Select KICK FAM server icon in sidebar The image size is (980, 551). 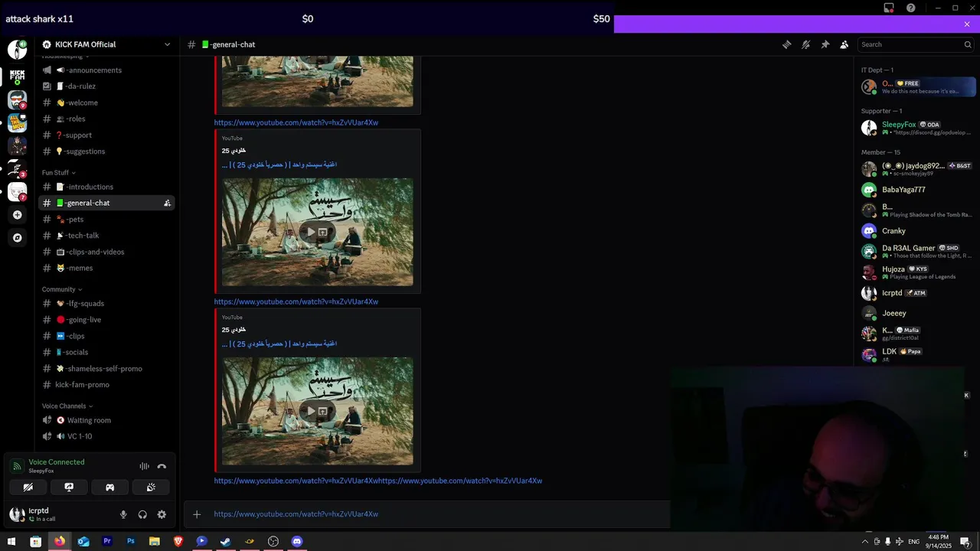point(17,77)
